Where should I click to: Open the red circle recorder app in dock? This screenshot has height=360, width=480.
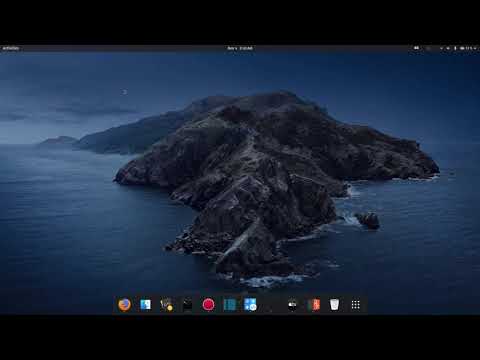(208, 305)
